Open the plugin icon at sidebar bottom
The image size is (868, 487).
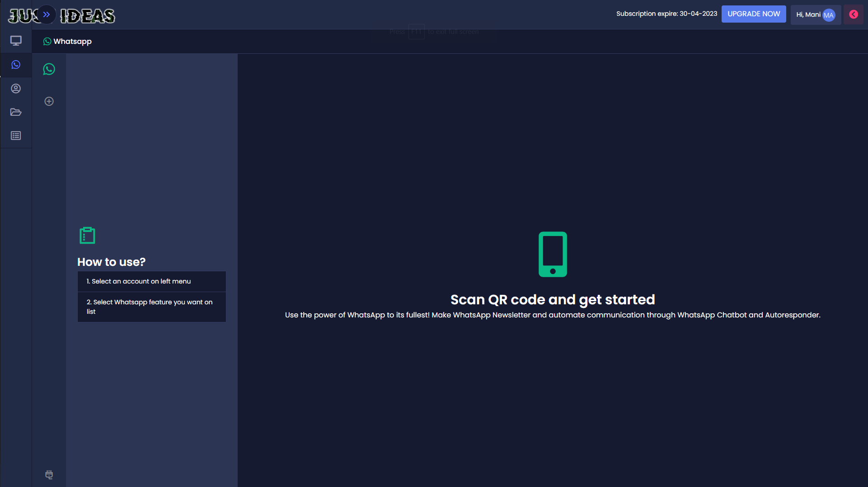pos(49,474)
